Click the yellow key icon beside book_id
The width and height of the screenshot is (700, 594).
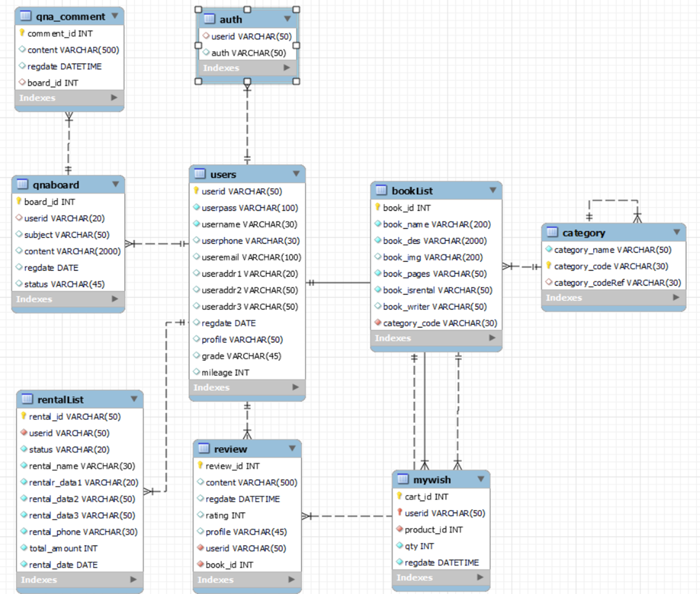click(x=378, y=208)
